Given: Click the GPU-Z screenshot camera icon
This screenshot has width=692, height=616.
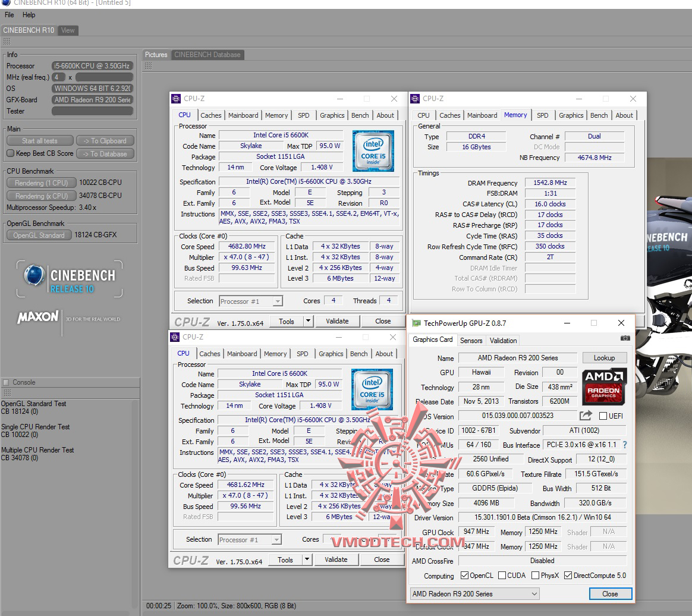Looking at the screenshot, I should 625,338.
